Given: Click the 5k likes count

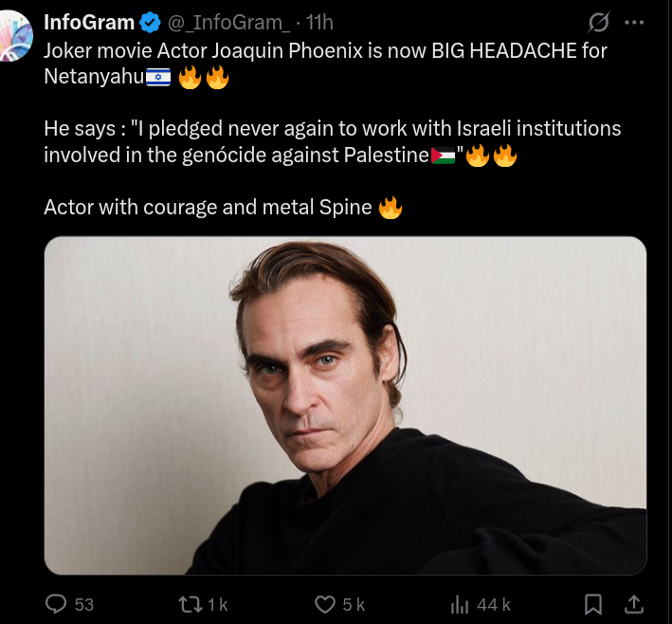Looking at the screenshot, I should click(354, 605).
